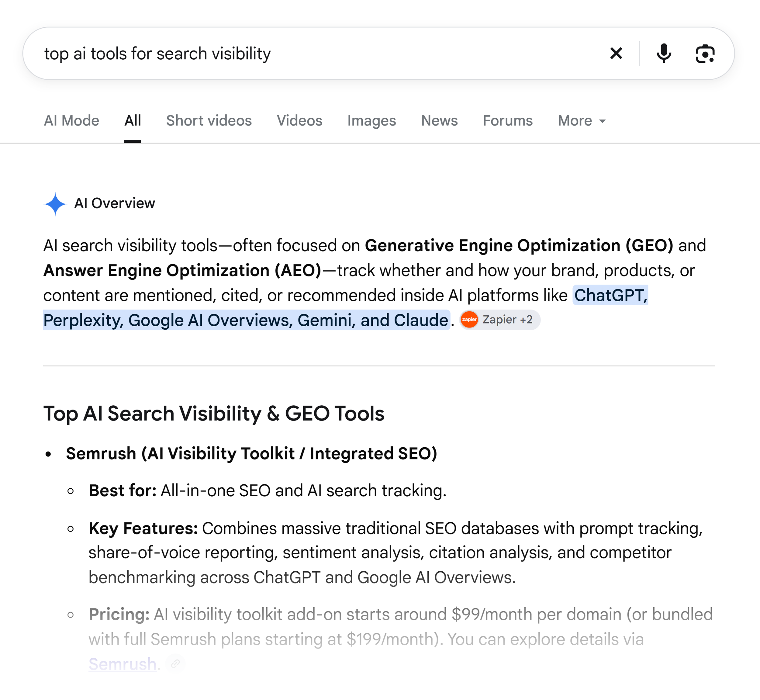Show Images results tab
760x700 pixels.
click(x=371, y=121)
